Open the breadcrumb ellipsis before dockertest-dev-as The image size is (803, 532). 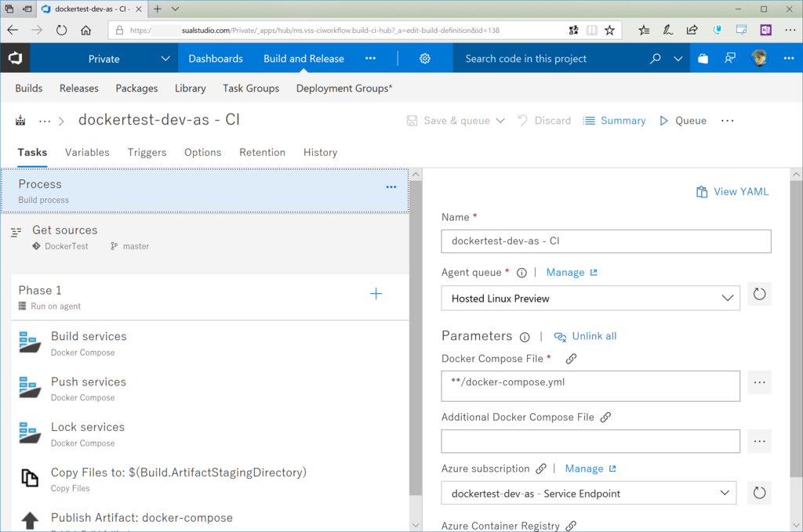45,121
